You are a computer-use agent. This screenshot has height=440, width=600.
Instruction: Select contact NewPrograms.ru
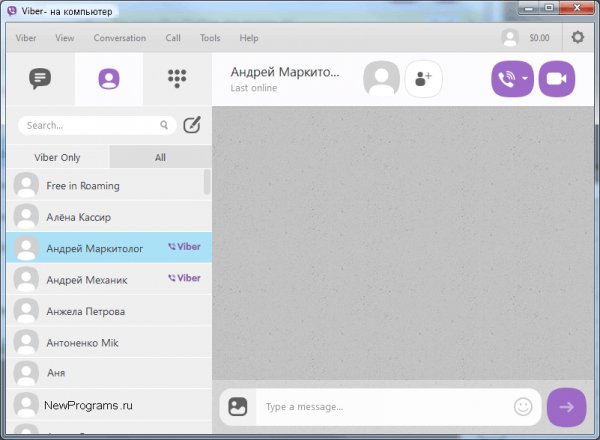click(x=109, y=405)
